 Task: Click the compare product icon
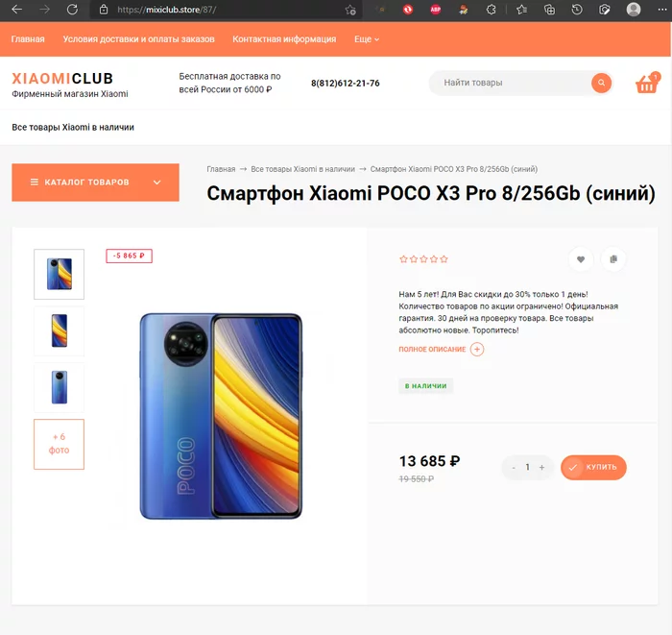[x=613, y=259]
